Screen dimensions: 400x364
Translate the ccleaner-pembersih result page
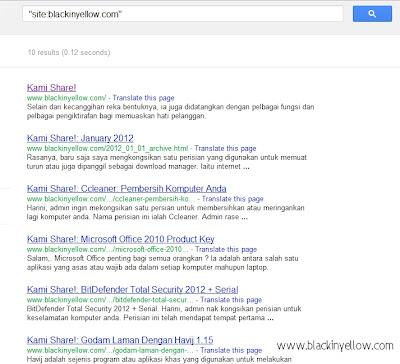pyautogui.click(x=233, y=199)
